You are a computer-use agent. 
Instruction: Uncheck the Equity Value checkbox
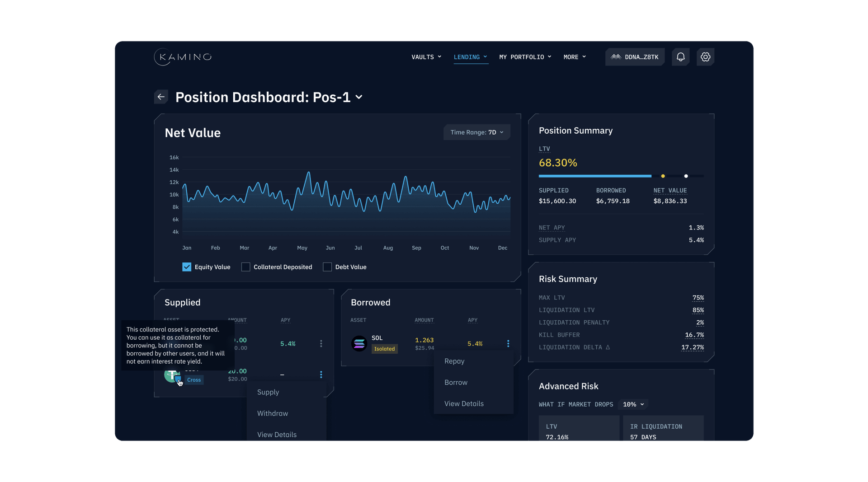pos(187,267)
